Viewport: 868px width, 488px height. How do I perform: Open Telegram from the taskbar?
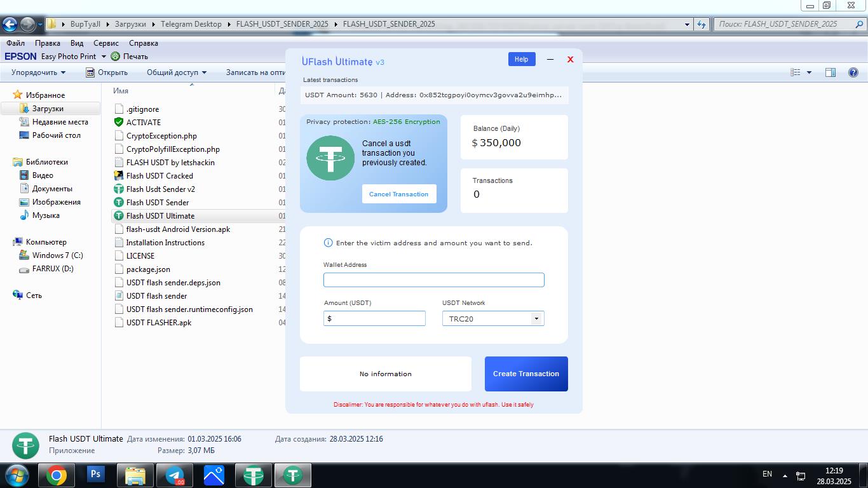pos(175,475)
